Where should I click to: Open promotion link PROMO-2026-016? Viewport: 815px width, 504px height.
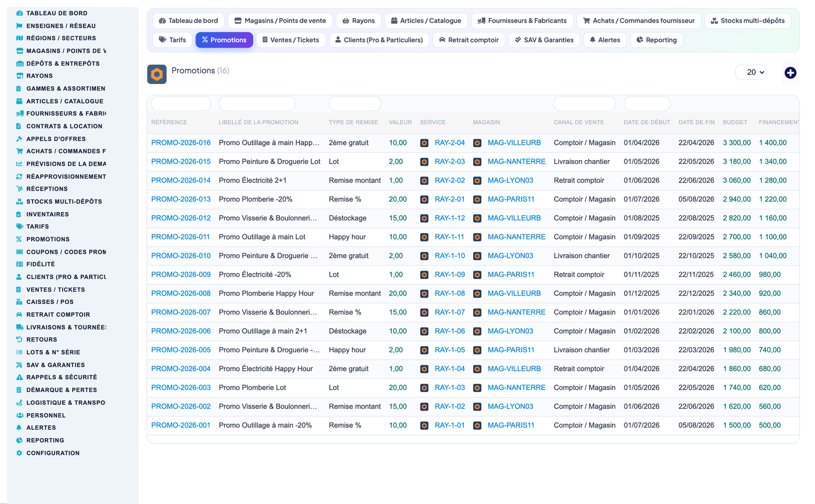pyautogui.click(x=181, y=143)
